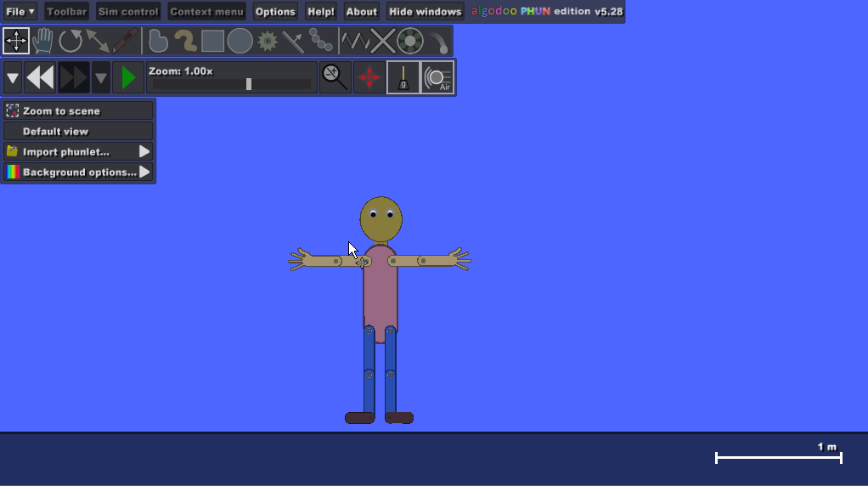The height and width of the screenshot is (486, 868).
Task: Open the dropdown arrow beside the redo button
Action: (x=101, y=77)
